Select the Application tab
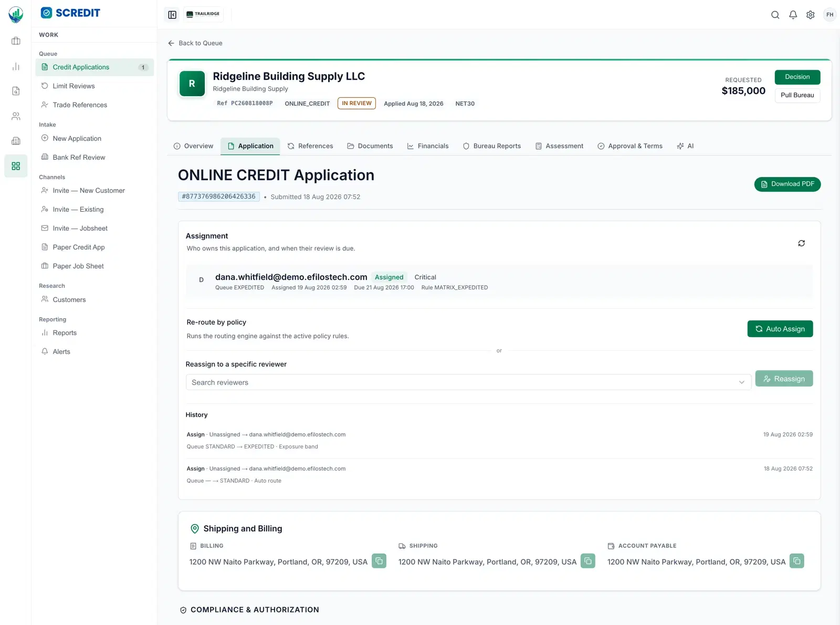This screenshot has height=625, width=840. point(250,146)
